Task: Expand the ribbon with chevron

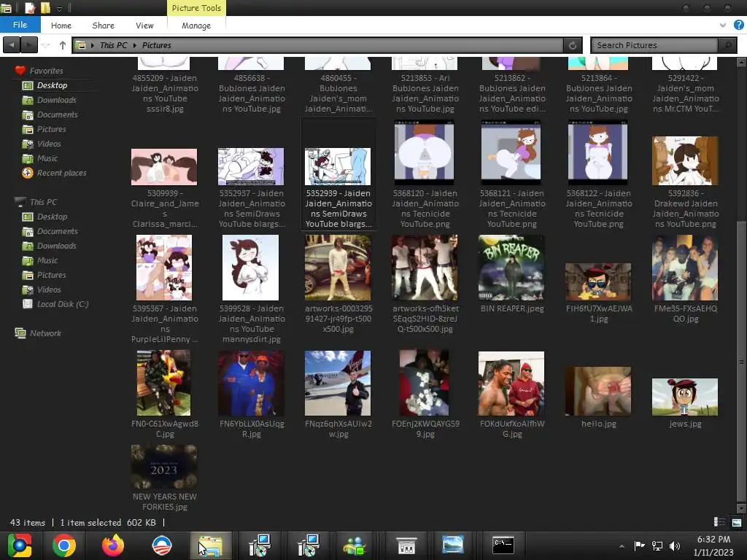Action: coord(723,25)
